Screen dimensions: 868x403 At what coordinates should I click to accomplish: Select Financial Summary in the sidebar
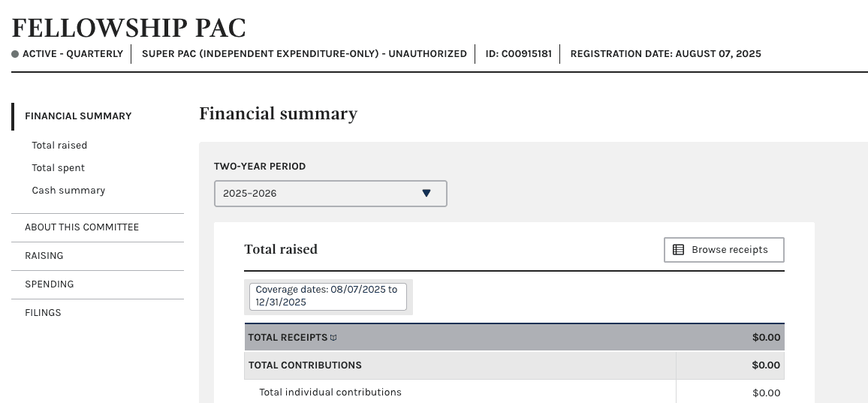tap(78, 116)
